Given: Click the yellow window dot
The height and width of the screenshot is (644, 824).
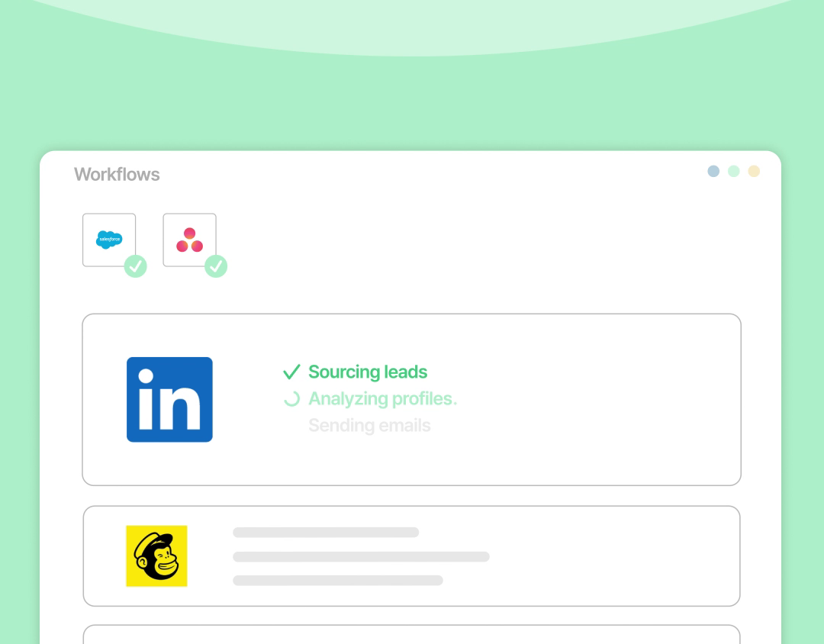Looking at the screenshot, I should click(754, 172).
